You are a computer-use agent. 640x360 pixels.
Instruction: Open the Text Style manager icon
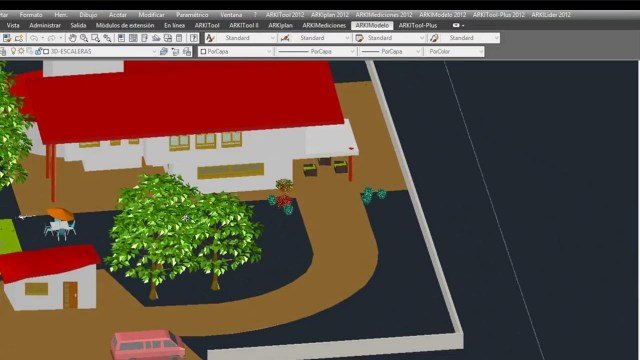(210, 38)
